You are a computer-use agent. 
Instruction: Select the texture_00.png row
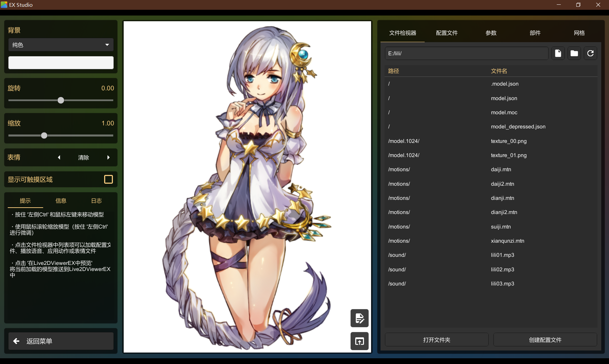pos(491,141)
